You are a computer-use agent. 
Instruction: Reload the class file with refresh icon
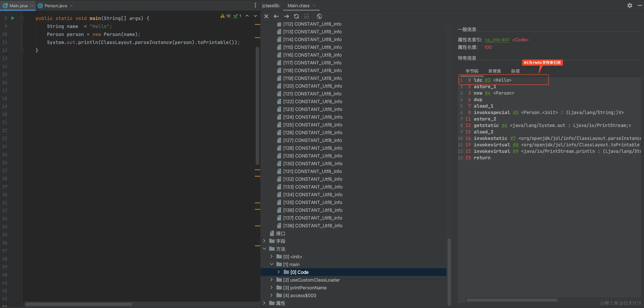[x=296, y=16]
